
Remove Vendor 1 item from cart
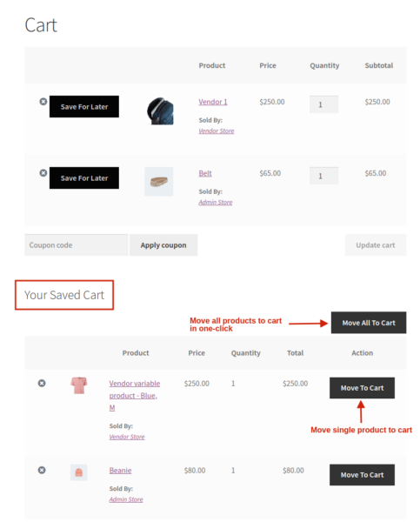(x=43, y=102)
